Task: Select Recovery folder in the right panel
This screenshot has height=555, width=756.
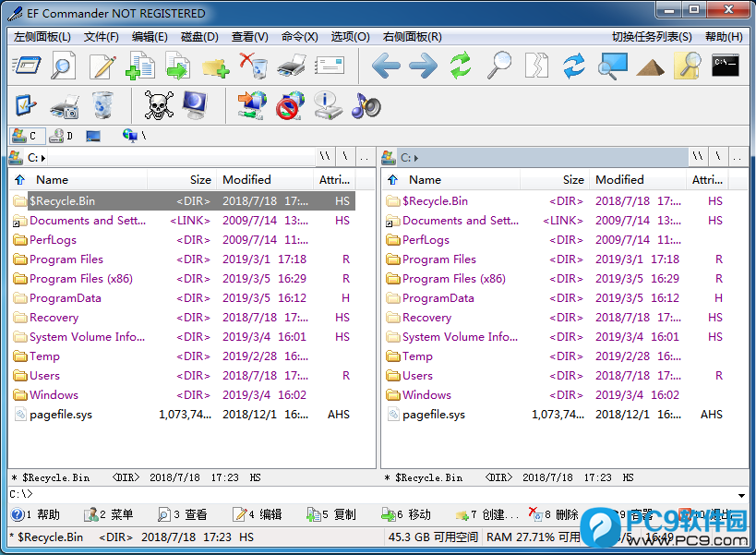Action: click(426, 318)
